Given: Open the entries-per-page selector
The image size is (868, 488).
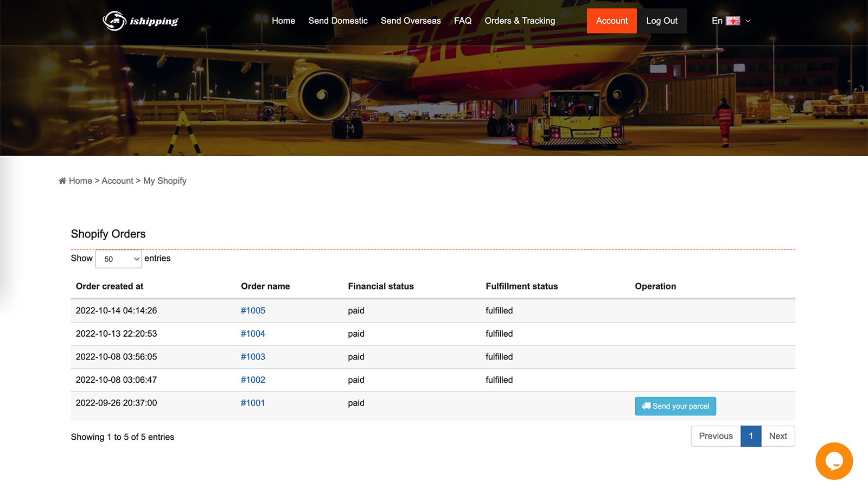Looking at the screenshot, I should click(118, 259).
